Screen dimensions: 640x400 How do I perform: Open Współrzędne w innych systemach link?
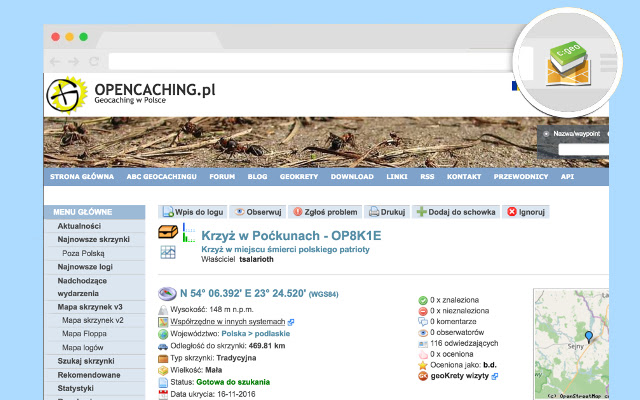pyautogui.click(x=227, y=322)
